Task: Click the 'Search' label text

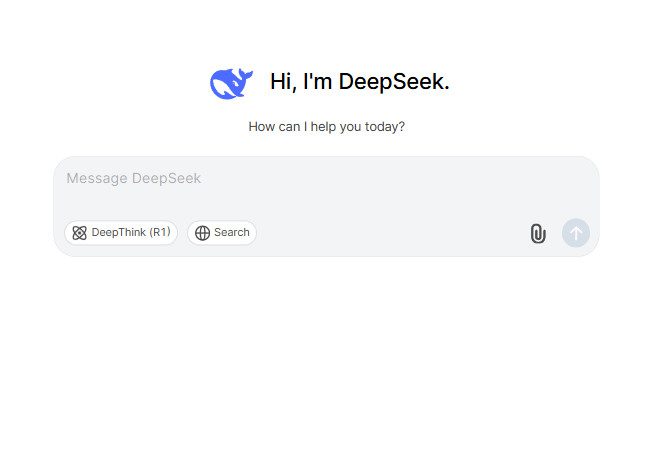Action: [232, 232]
